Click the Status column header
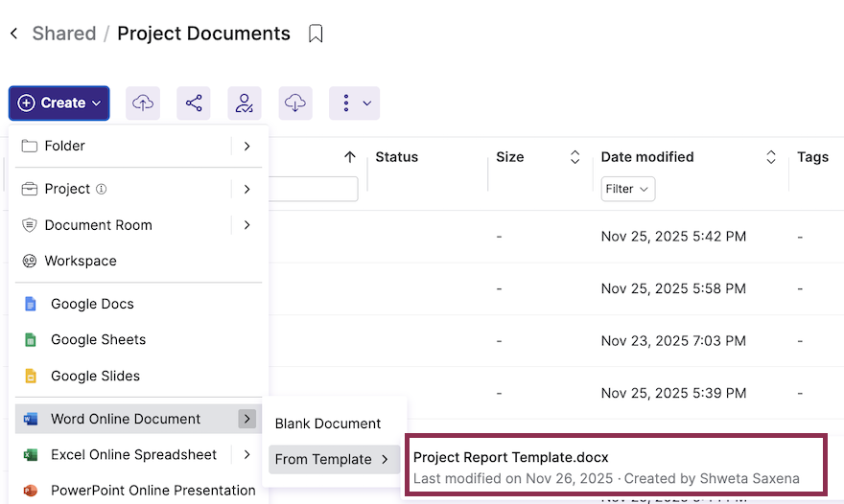Viewport: 844px width, 504px height. tap(397, 157)
